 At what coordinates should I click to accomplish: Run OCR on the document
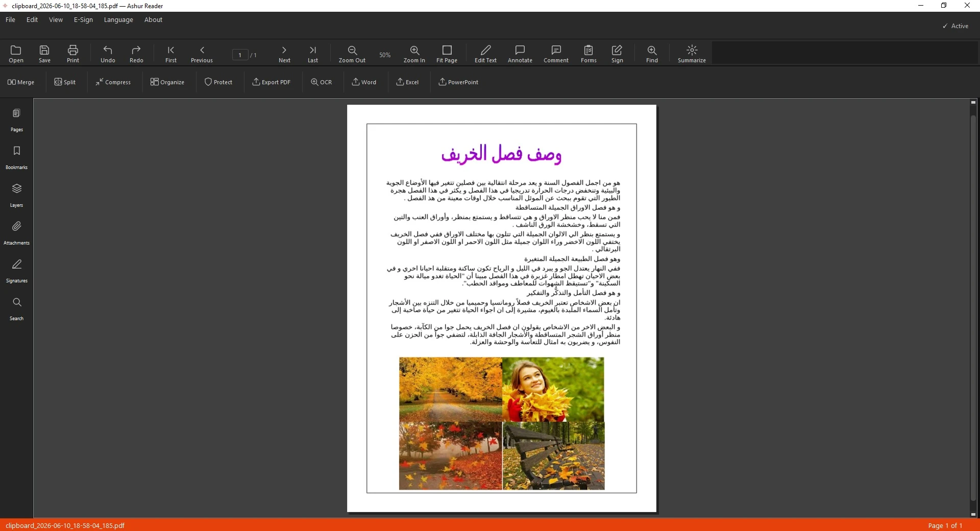coord(322,82)
